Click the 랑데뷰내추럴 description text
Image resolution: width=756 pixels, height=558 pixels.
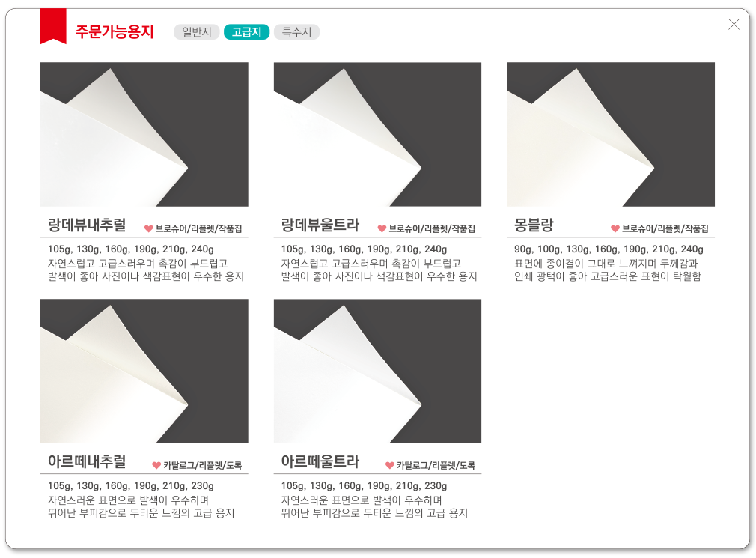click(146, 270)
